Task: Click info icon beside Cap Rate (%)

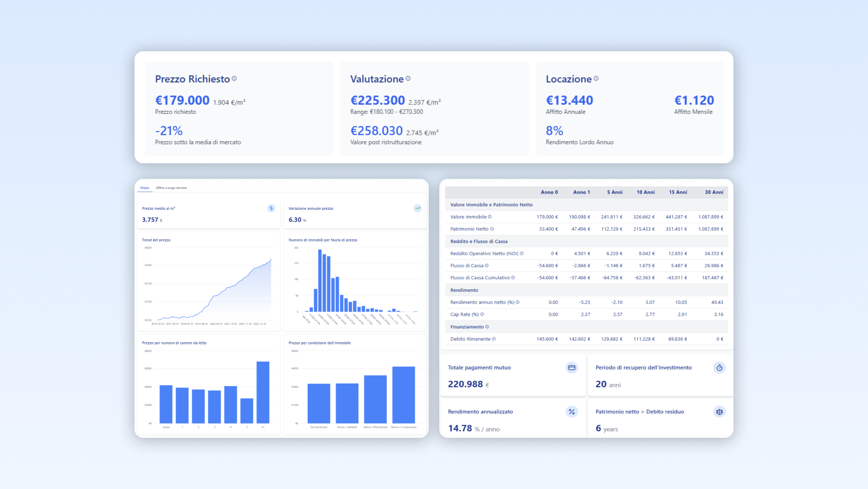Action: [x=482, y=314]
